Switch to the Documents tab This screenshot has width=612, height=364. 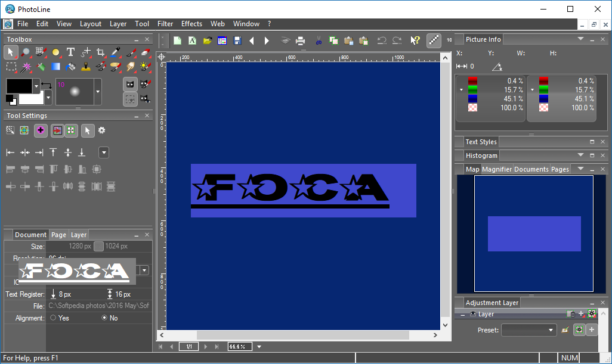tap(531, 169)
